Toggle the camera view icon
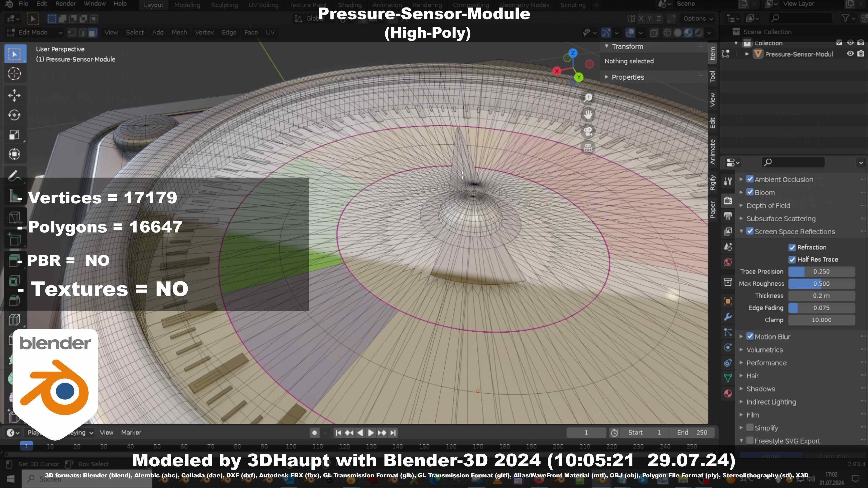Viewport: 868px width, 488px height. (x=588, y=131)
